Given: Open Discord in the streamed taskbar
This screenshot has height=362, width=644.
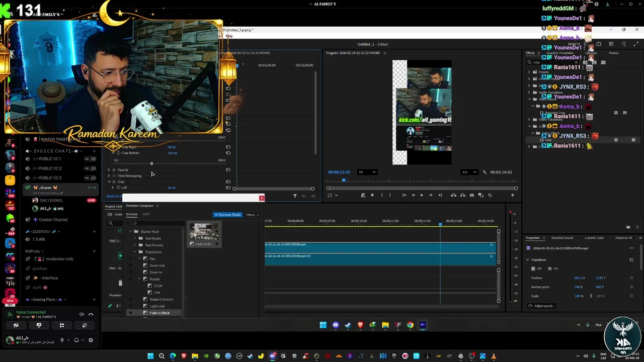Looking at the screenshot, I should pyautogui.click(x=336, y=325).
